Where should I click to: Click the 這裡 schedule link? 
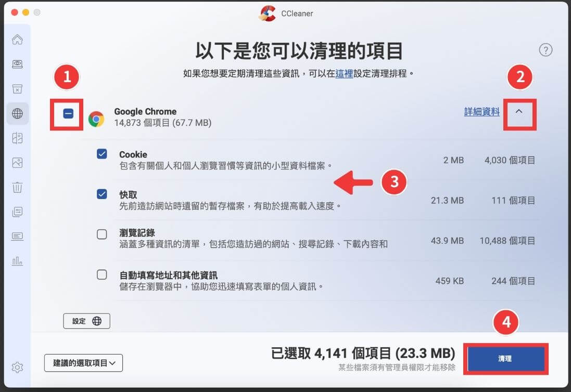coord(344,74)
